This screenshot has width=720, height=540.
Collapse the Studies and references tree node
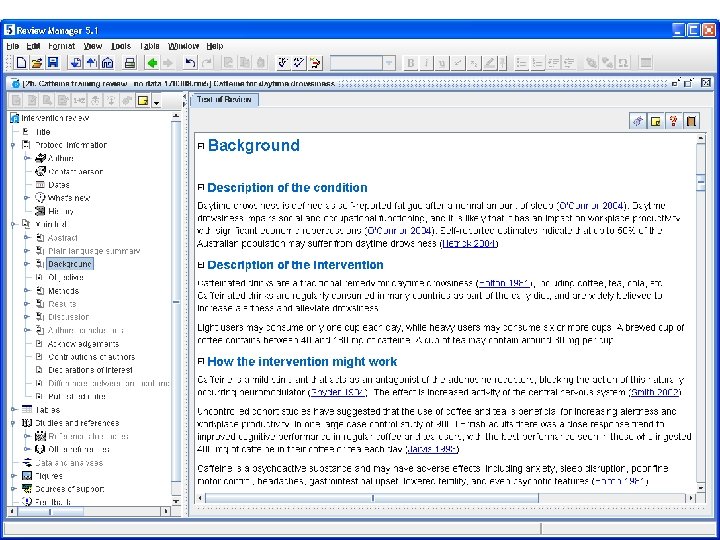pyautogui.click(x=13, y=423)
